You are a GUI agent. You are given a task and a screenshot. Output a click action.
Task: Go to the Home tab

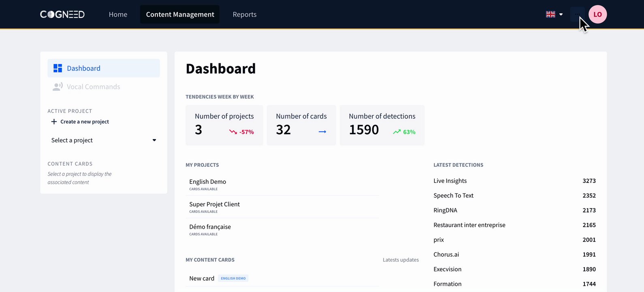click(x=118, y=14)
